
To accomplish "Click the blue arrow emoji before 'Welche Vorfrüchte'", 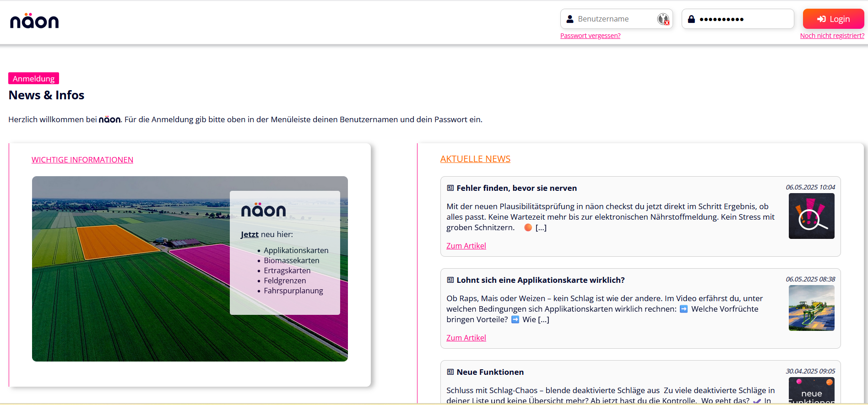I will point(684,309).
